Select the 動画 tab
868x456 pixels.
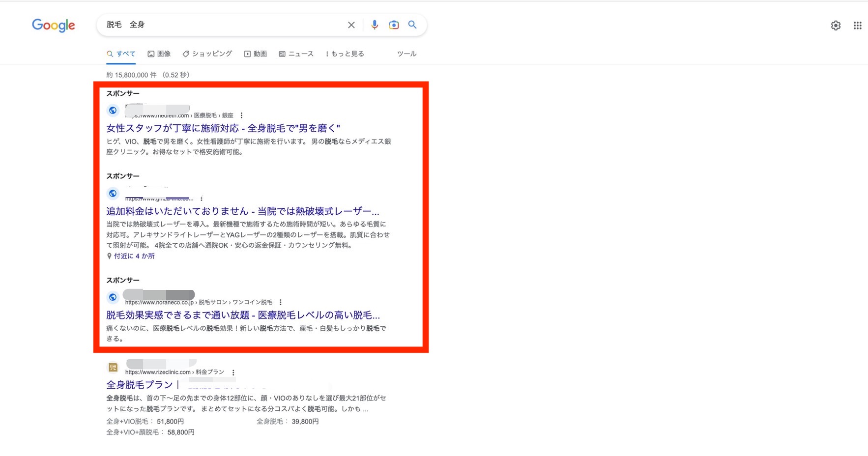(x=256, y=54)
